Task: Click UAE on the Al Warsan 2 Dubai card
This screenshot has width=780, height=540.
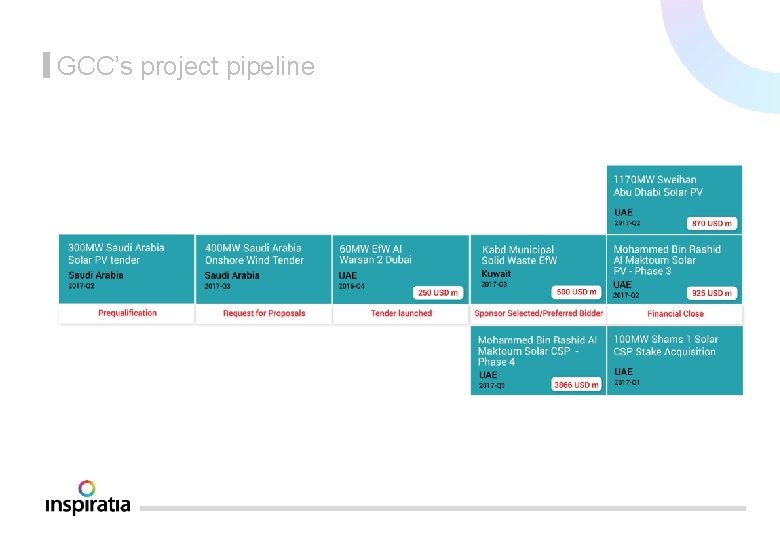Action: pyautogui.click(x=347, y=275)
